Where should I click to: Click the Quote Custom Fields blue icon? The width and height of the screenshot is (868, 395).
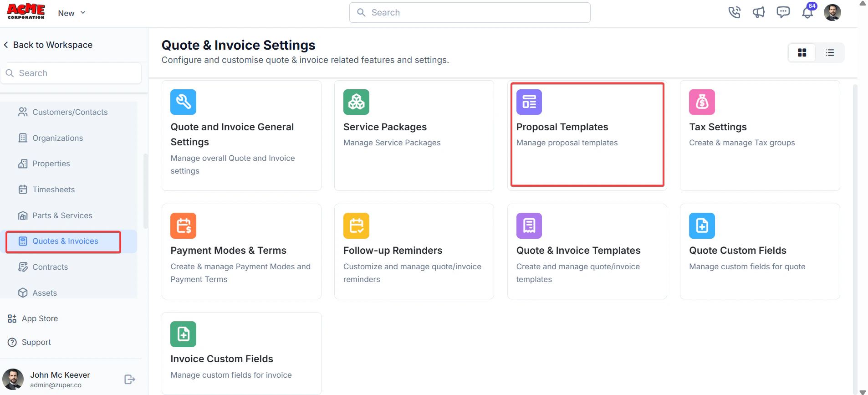point(702,226)
